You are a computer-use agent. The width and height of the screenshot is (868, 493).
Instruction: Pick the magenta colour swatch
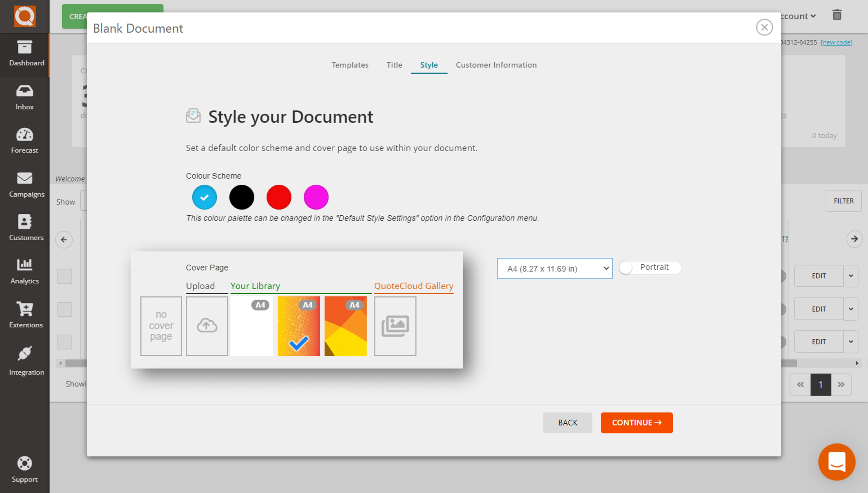[x=316, y=197]
